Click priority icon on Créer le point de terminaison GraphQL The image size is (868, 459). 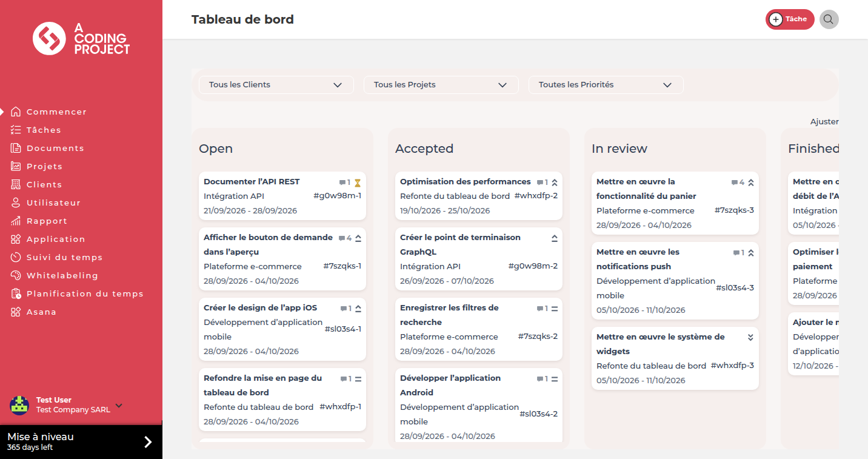[554, 238]
